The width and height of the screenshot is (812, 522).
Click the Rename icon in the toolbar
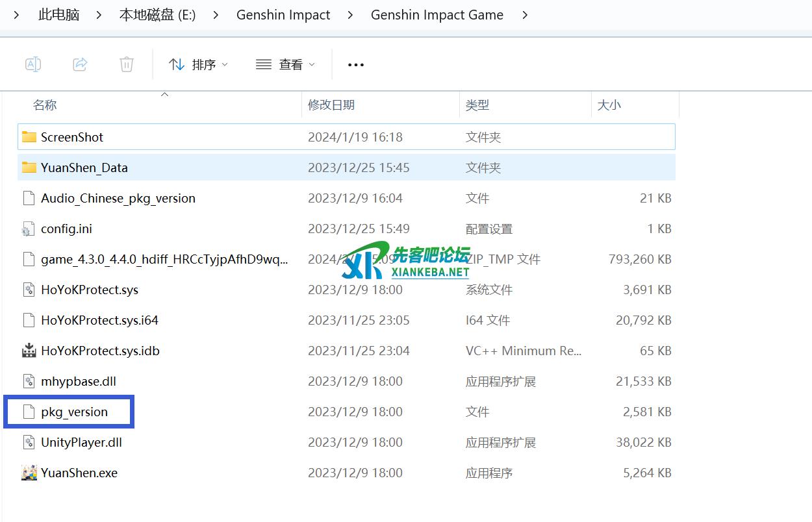pyautogui.click(x=33, y=64)
